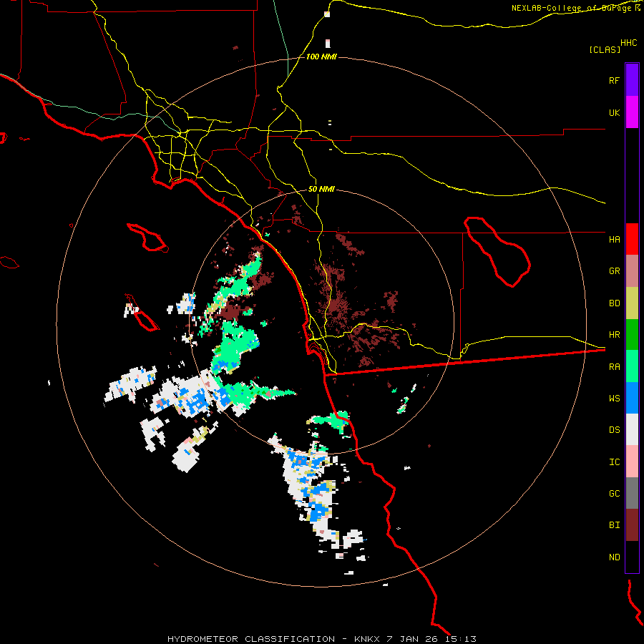Viewport: 644px width, 644px height.
Task: Click the HHC product label
Action: point(628,43)
